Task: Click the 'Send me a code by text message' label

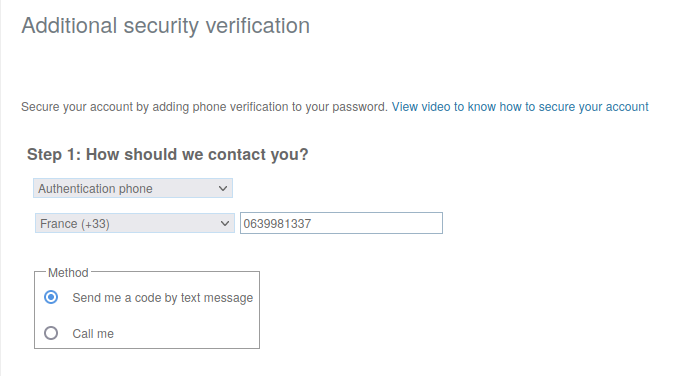Action: pyautogui.click(x=163, y=297)
